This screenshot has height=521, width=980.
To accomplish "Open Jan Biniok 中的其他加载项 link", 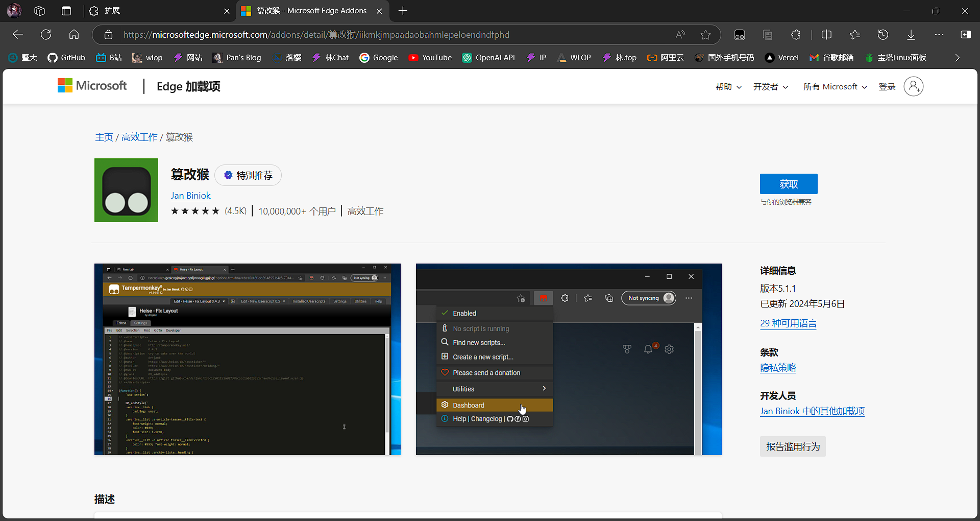I will (x=812, y=411).
